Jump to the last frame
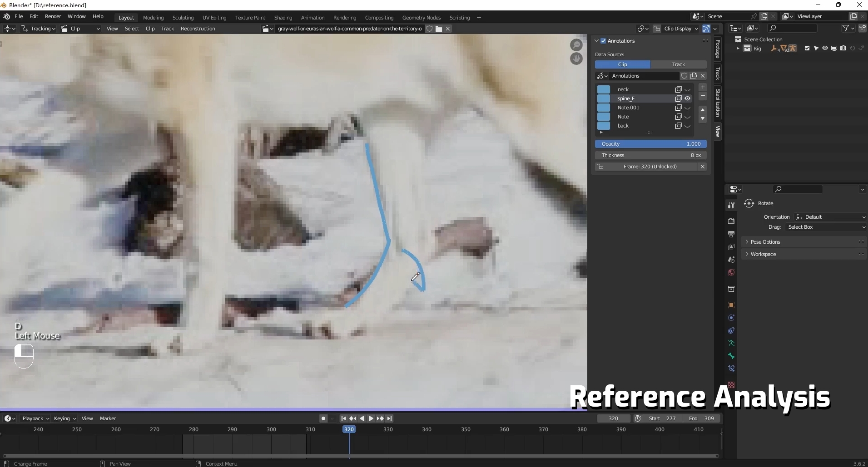 (x=390, y=418)
